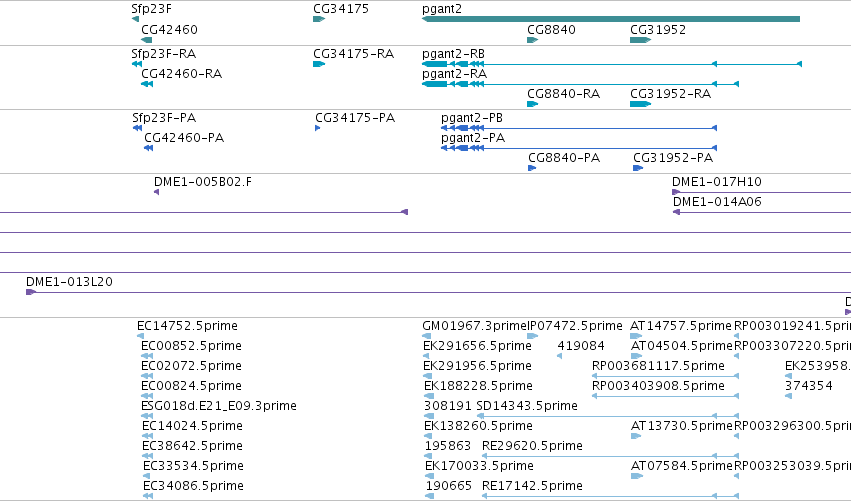Screen dimensions: 851x501
Task: Select the CG31952-RA transcript glyph
Action: (640, 104)
